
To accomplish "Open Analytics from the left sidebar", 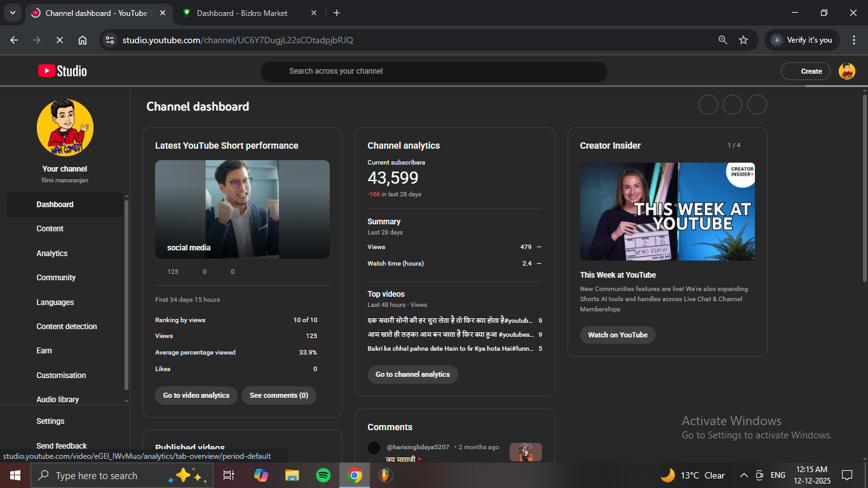I will [52, 254].
